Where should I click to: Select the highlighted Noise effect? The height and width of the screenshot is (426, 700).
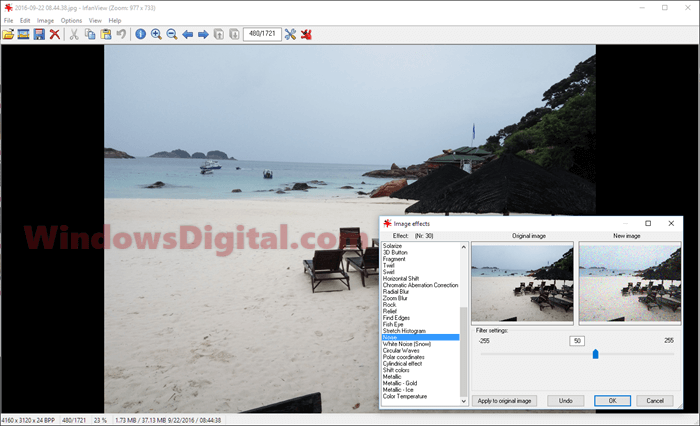point(421,337)
